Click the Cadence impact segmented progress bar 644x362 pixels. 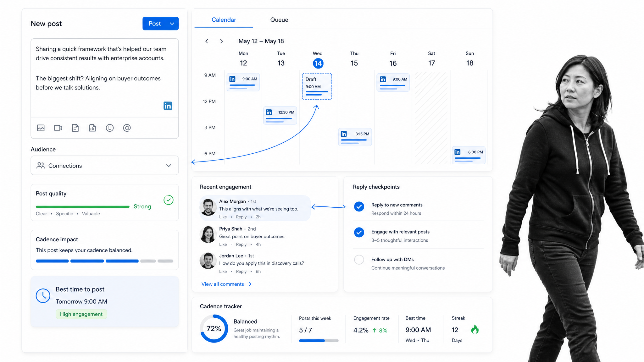(104, 261)
